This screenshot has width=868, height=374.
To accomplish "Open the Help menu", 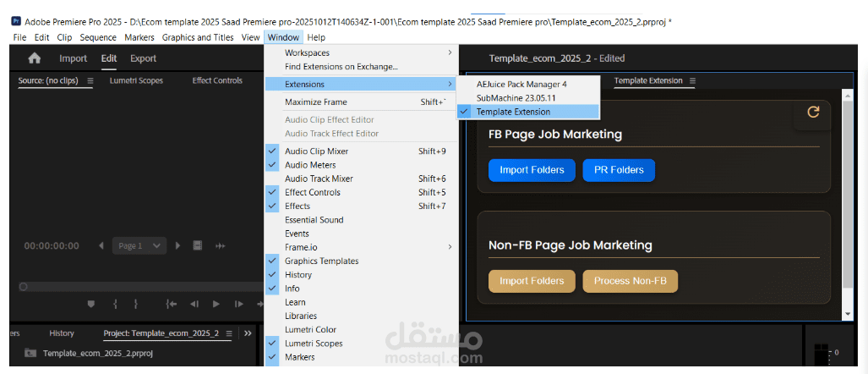I will pyautogui.click(x=317, y=38).
